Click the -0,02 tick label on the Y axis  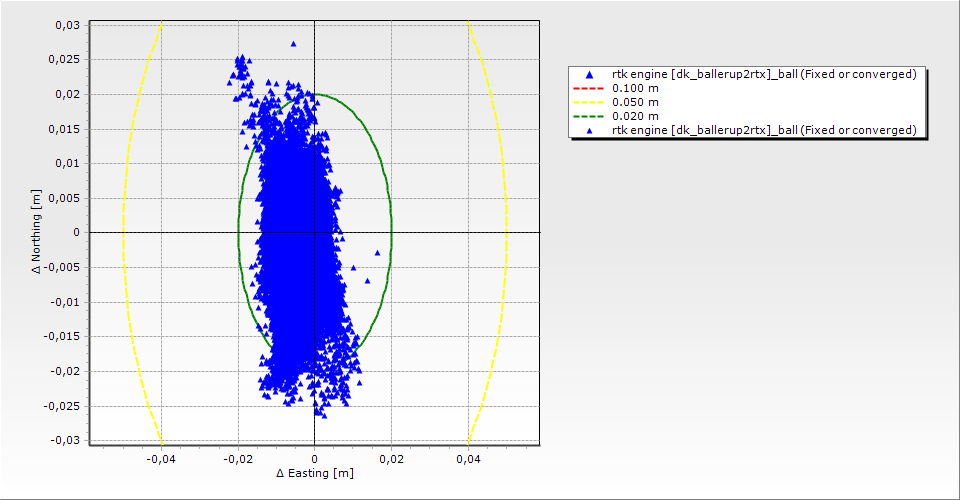coord(65,371)
